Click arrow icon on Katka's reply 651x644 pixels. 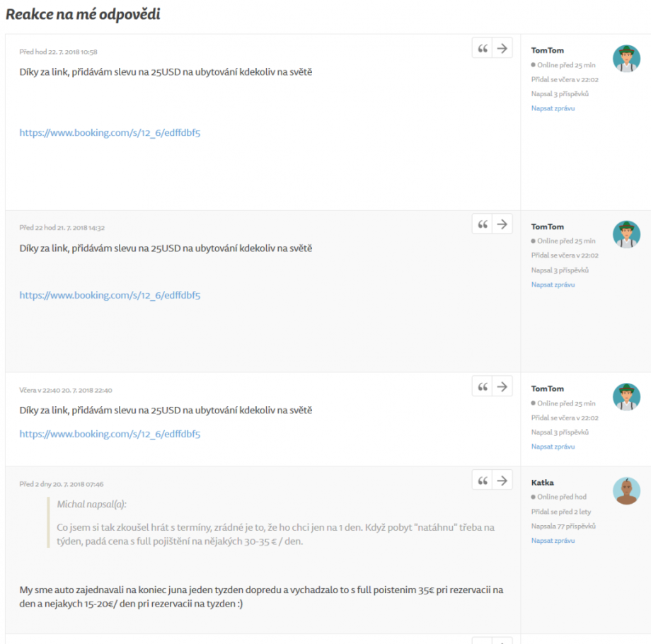tap(502, 481)
